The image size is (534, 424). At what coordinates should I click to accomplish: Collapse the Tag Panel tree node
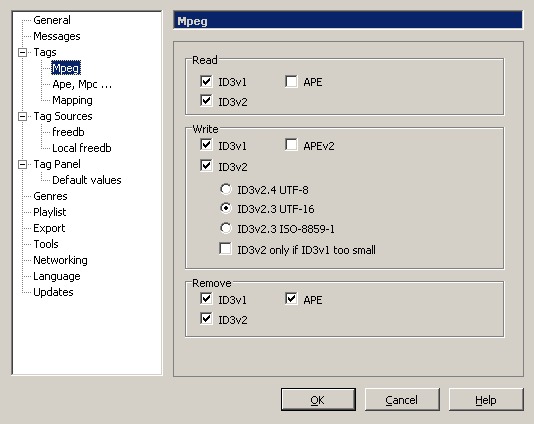point(22,164)
